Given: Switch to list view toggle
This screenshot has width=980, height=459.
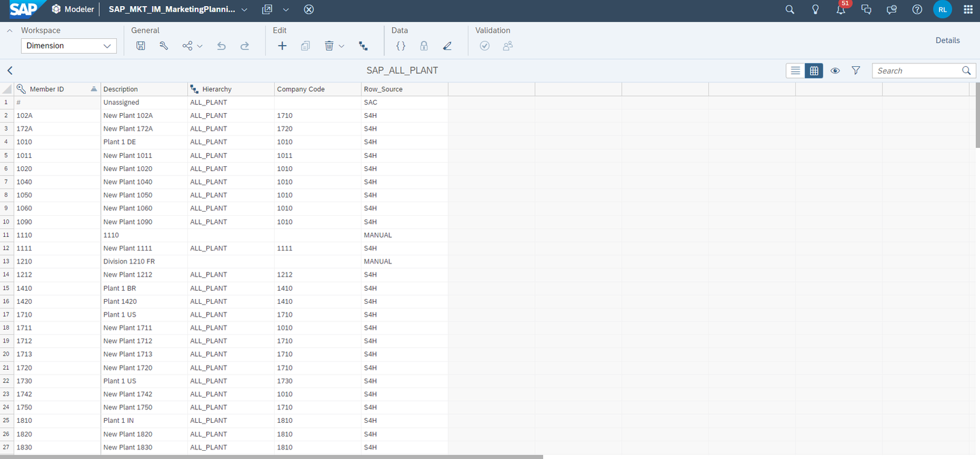Looking at the screenshot, I should [795, 71].
